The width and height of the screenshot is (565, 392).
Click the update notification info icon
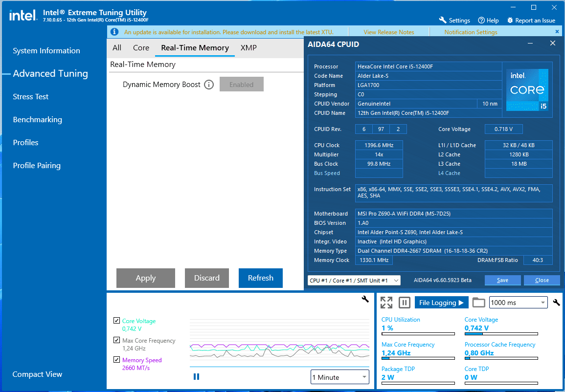[x=114, y=32]
